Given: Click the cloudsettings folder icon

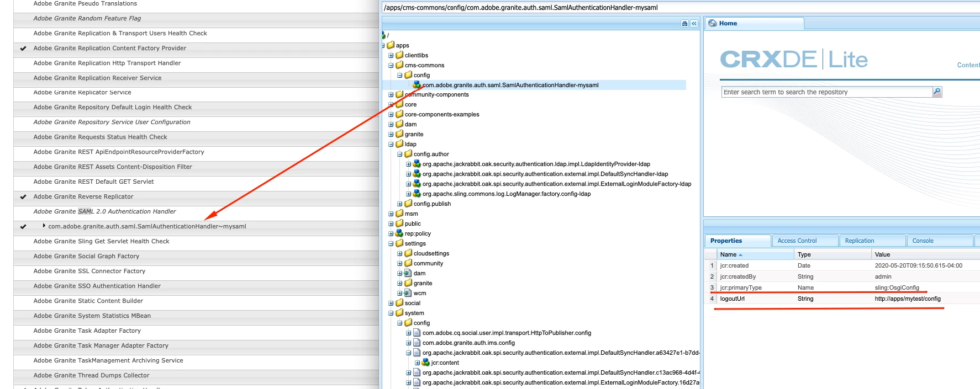Looking at the screenshot, I should point(408,253).
